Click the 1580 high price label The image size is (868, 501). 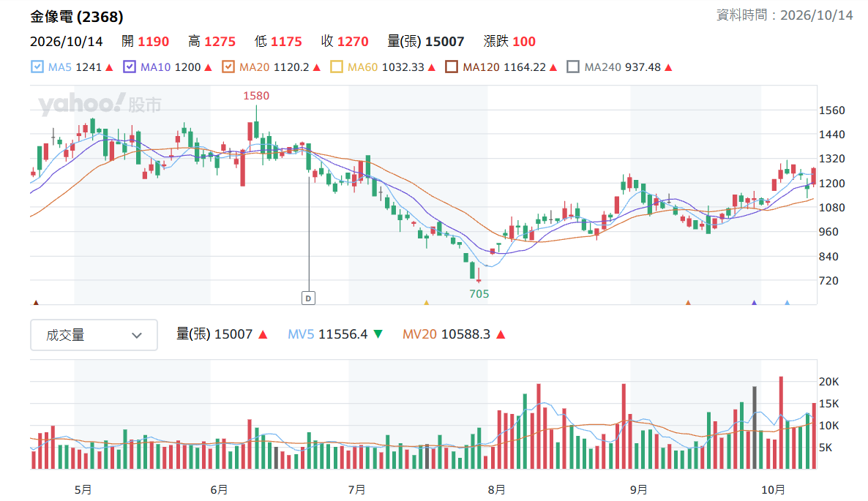click(256, 96)
